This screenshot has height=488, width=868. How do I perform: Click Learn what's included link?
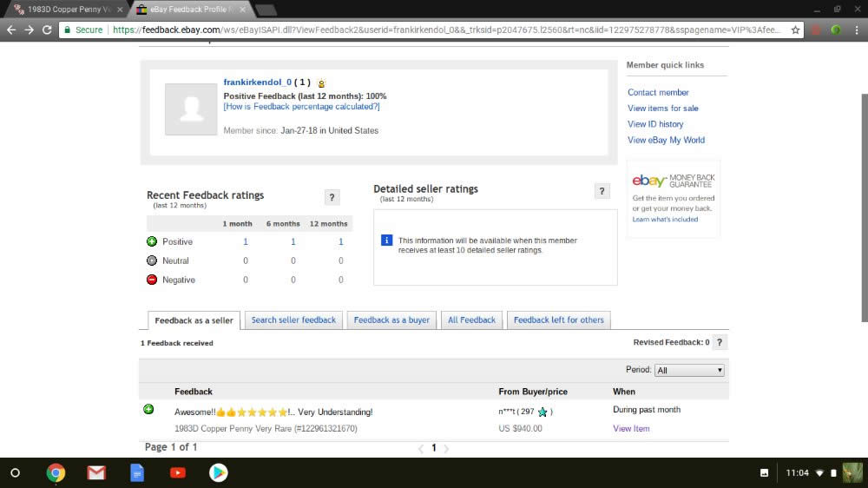tap(665, 220)
